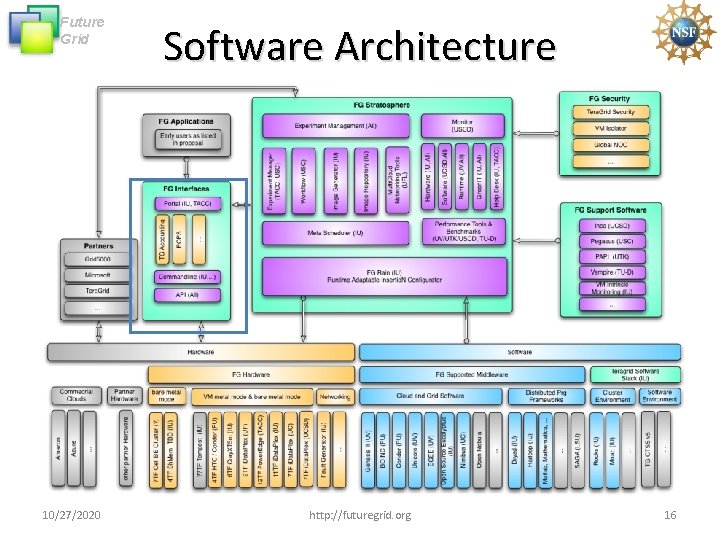Click the gray-orange "Hardware" bar

(x=201, y=352)
